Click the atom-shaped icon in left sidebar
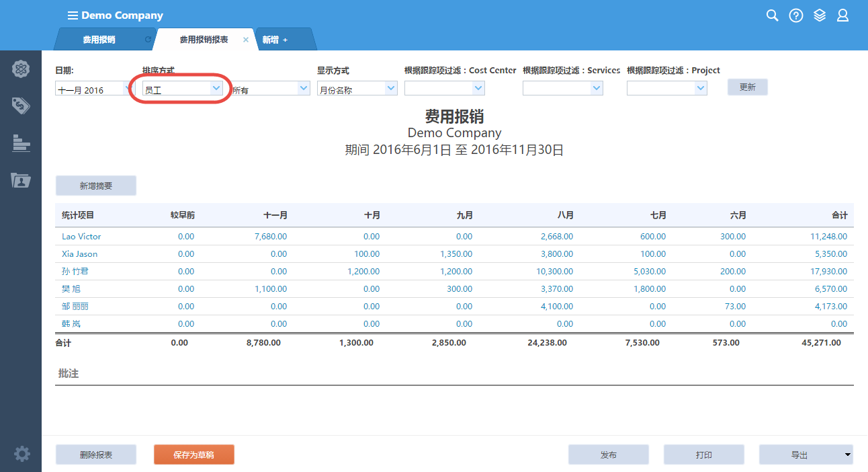This screenshot has width=868, height=472. pos(21,69)
